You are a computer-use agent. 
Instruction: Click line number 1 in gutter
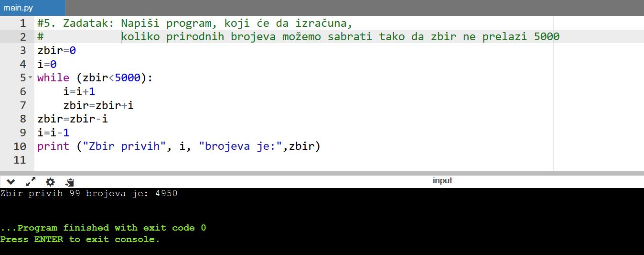coord(22,23)
